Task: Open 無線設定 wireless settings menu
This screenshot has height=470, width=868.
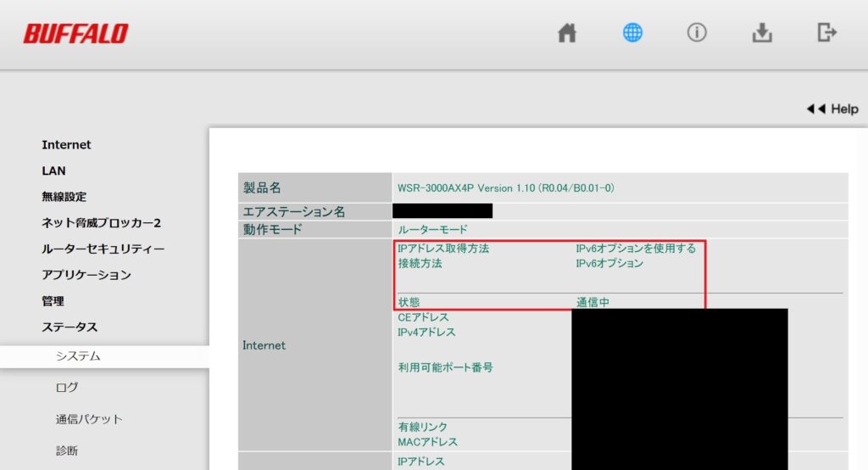Action: 64,197
